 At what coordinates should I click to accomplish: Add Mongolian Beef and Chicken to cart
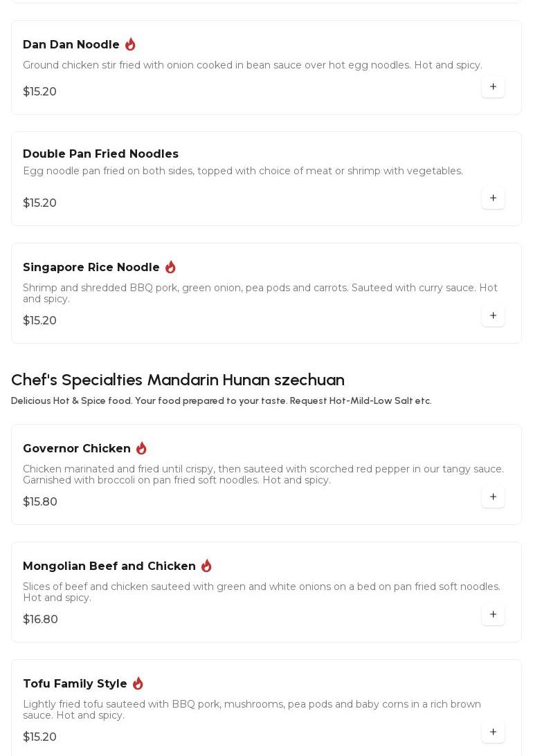(493, 614)
